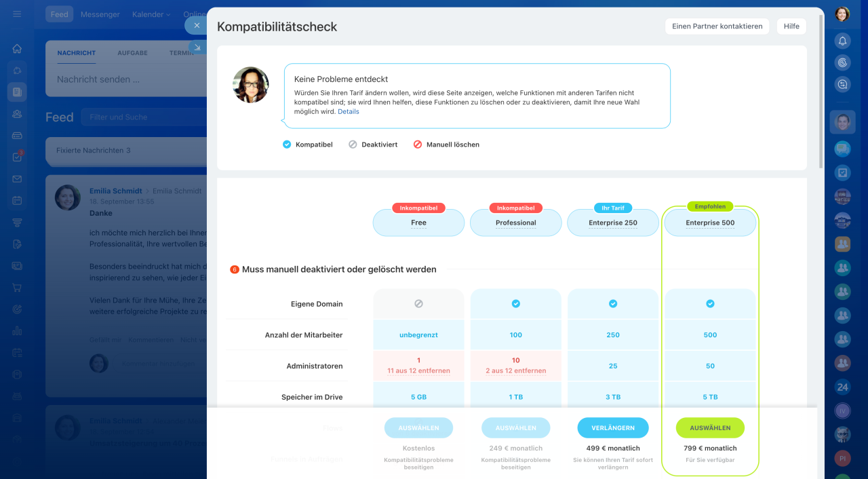
Task: Click the Verlängern button
Action: (613, 428)
